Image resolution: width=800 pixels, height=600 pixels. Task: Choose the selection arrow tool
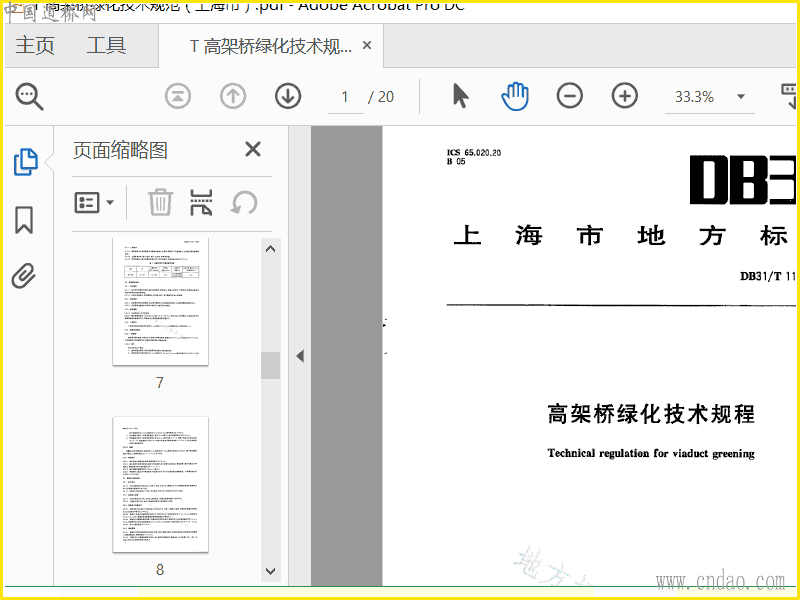[x=461, y=96]
